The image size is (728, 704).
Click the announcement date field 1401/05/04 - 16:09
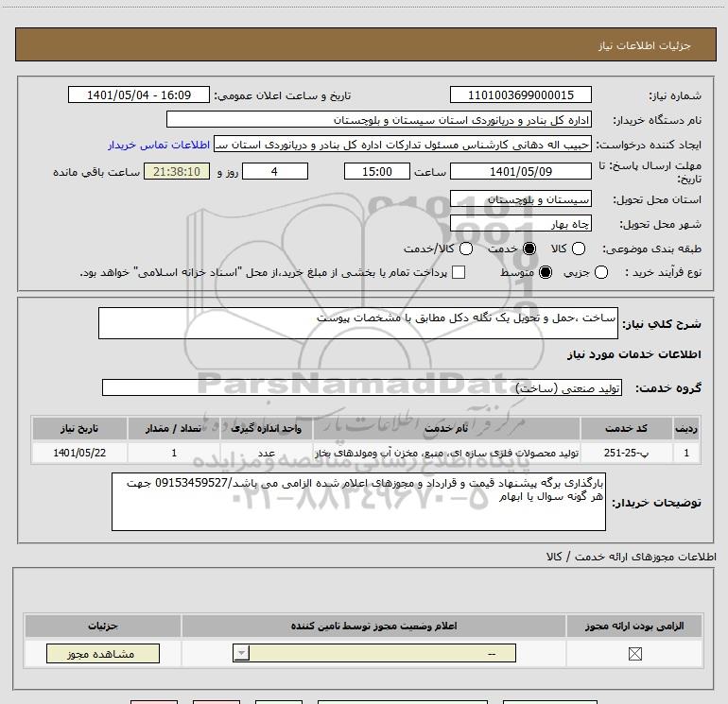click(x=139, y=94)
